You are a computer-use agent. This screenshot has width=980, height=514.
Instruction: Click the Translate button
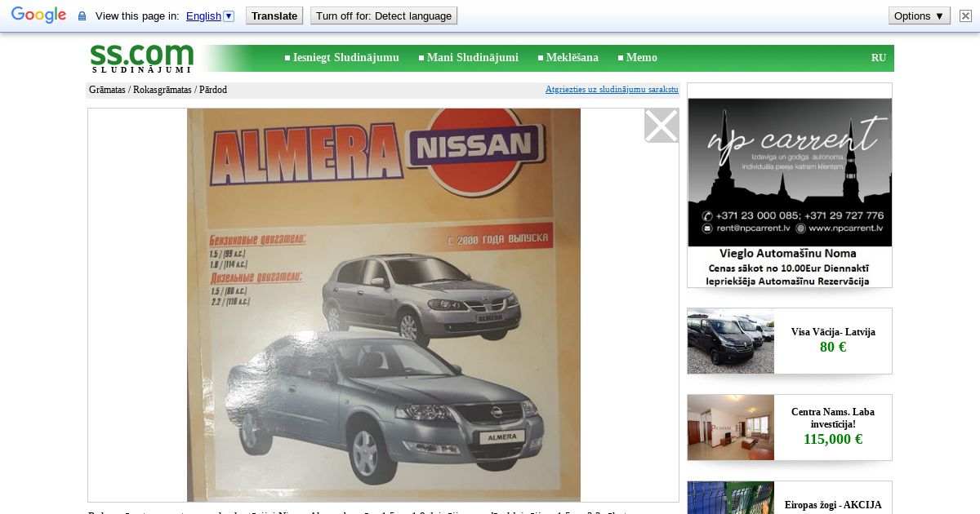click(x=274, y=16)
